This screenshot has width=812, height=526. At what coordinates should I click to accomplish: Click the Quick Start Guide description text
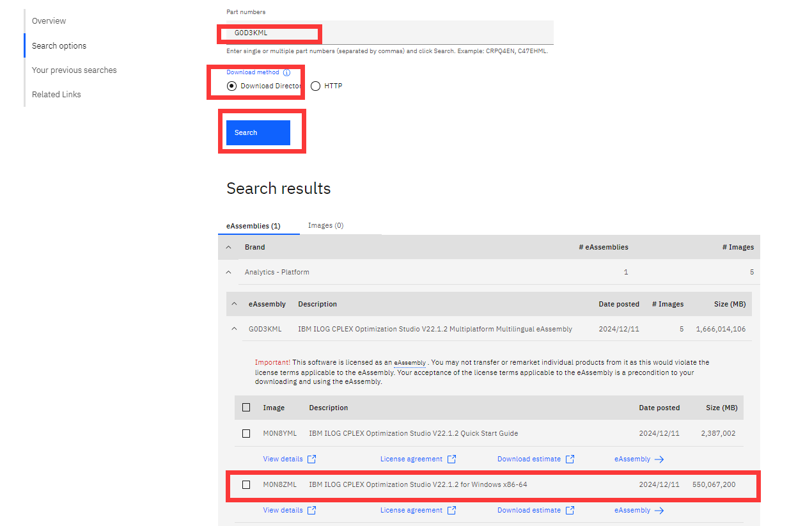pos(413,433)
